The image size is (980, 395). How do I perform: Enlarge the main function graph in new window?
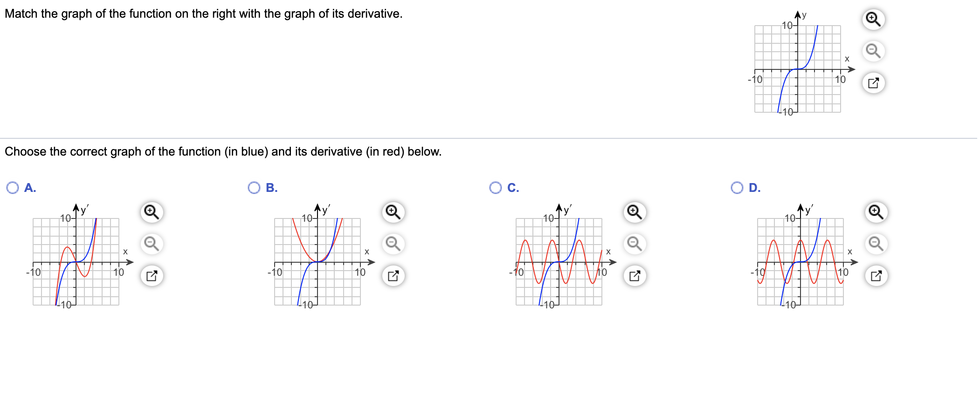[874, 83]
